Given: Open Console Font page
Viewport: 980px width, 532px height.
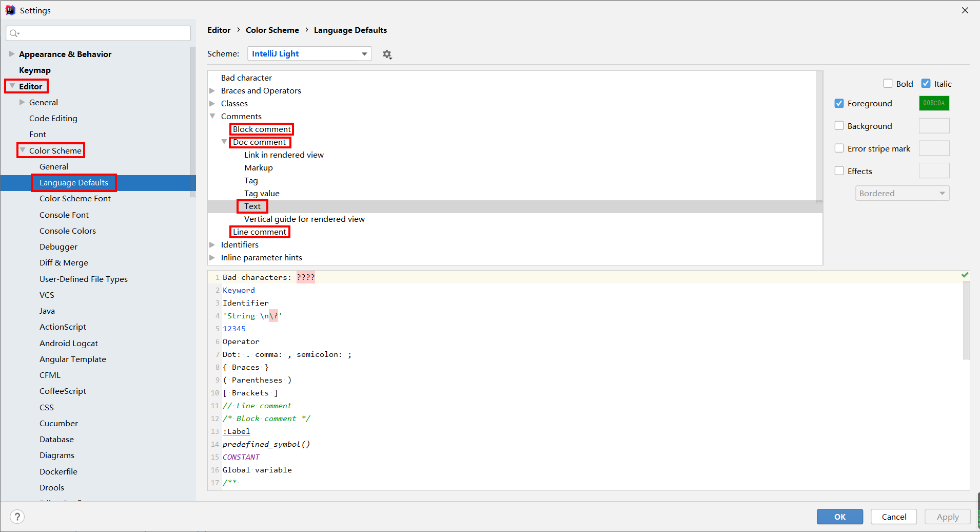Looking at the screenshot, I should [x=64, y=215].
